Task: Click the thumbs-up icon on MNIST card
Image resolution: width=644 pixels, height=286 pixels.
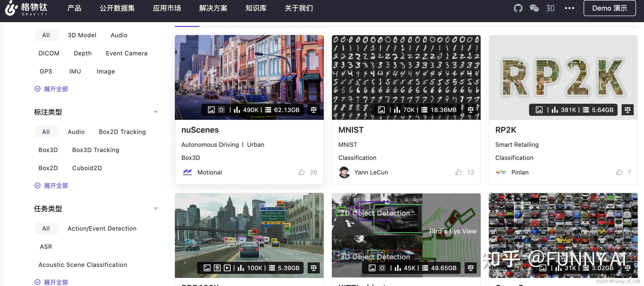Action: [x=458, y=172]
